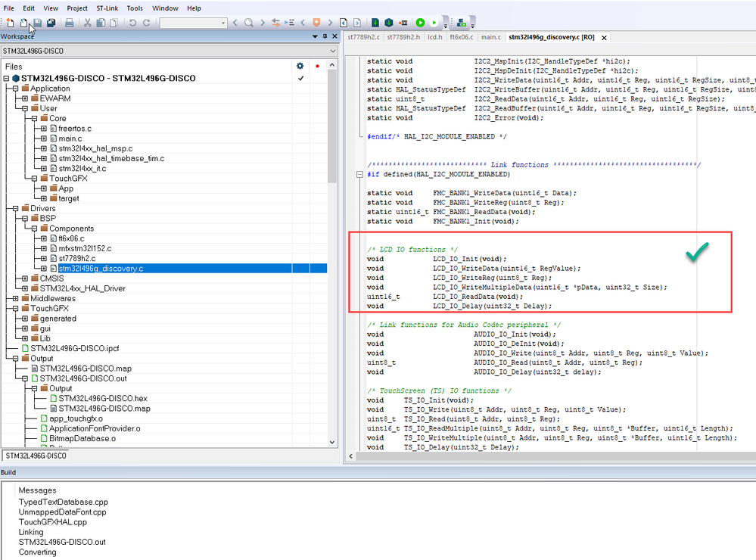Open the Tools menu

click(135, 8)
